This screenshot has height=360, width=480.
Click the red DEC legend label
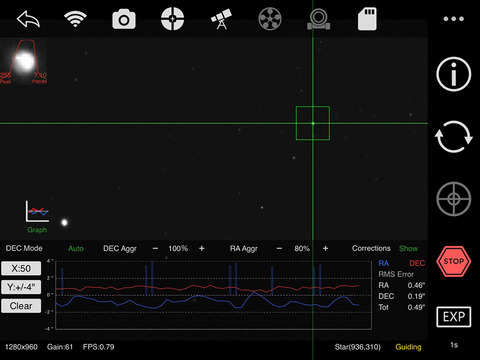point(417,263)
